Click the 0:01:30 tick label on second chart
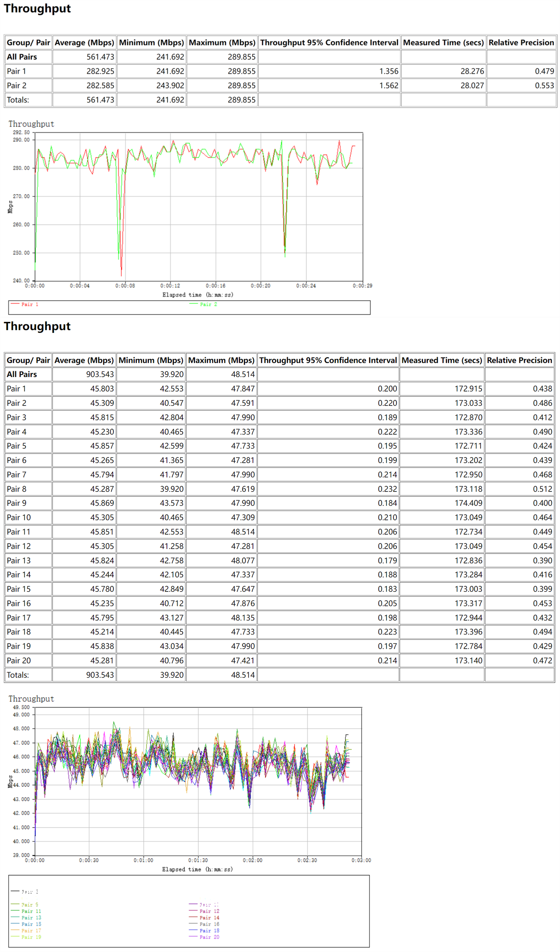 pos(198,860)
